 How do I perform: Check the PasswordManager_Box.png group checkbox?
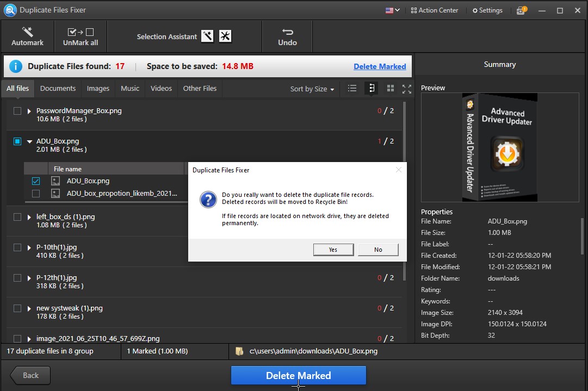pyautogui.click(x=17, y=111)
